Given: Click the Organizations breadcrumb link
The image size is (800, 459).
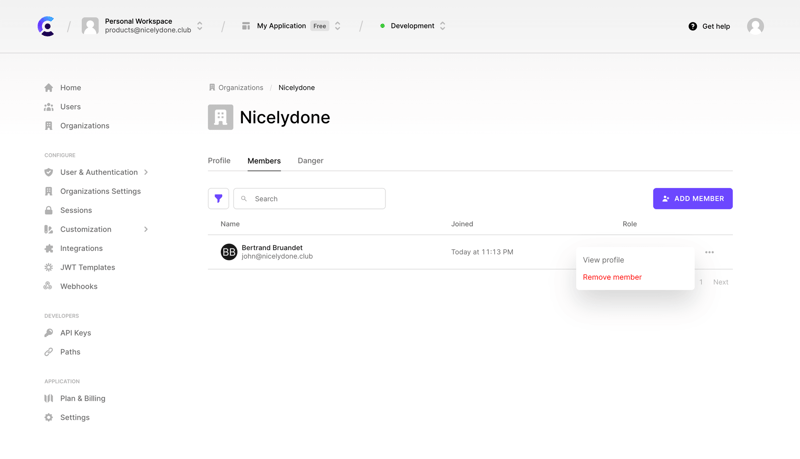Looking at the screenshot, I should pos(240,87).
